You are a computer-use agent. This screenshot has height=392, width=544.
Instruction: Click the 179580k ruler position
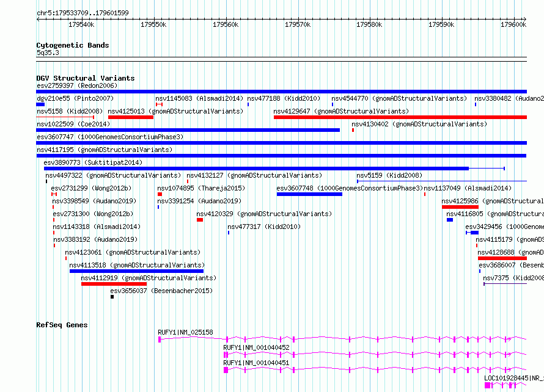tap(369, 24)
